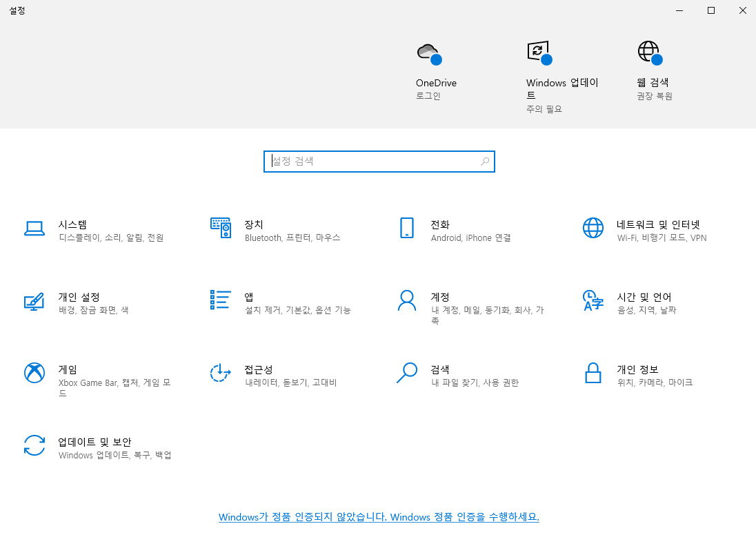Focus the 설정 검색 input field
Viewport: 756px width, 553px height.
[379, 161]
